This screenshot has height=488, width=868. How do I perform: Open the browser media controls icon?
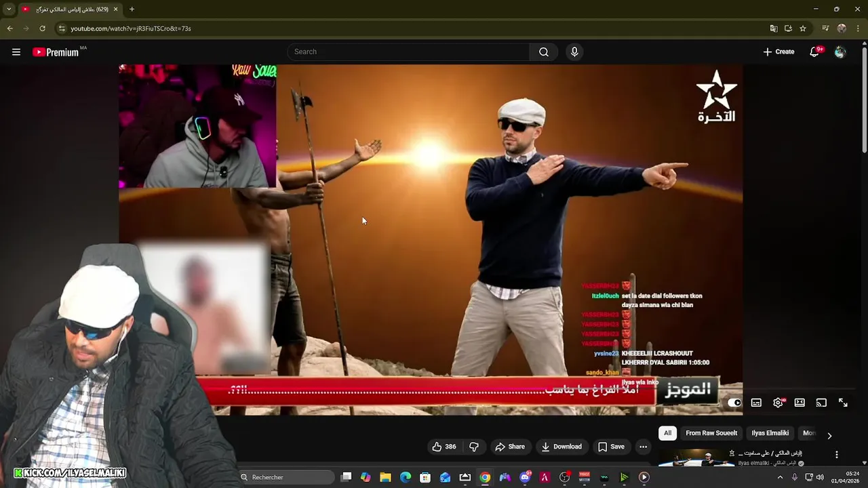tap(825, 28)
